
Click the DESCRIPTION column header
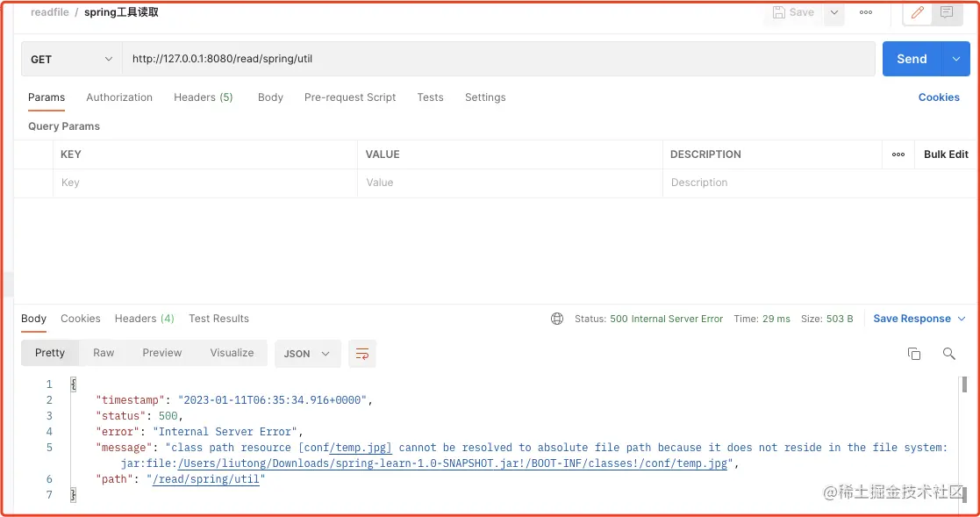point(705,154)
